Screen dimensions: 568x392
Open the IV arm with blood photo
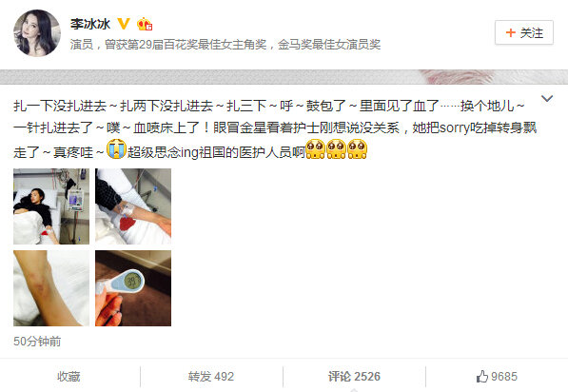point(133,206)
